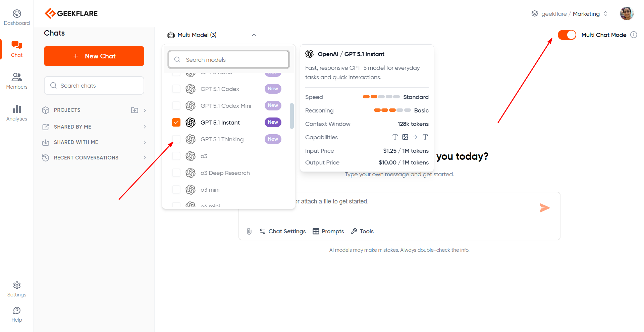Click the Projects cube icon

coord(46,110)
